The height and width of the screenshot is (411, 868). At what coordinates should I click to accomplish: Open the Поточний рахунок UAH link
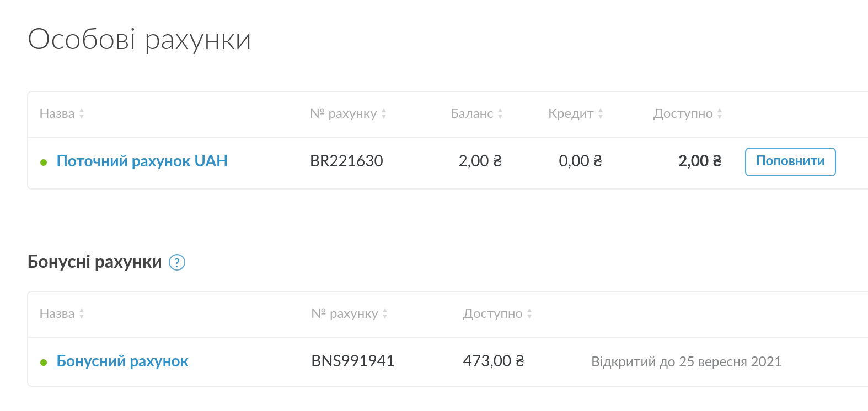142,161
